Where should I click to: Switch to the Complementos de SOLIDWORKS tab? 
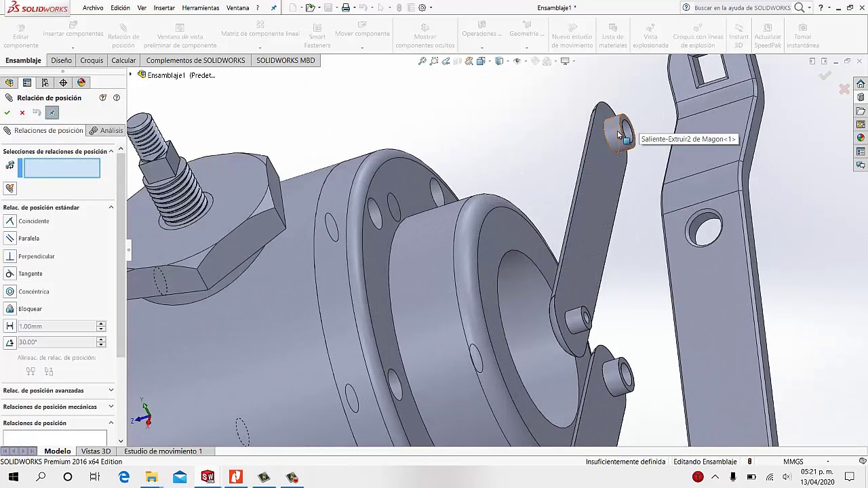click(195, 60)
